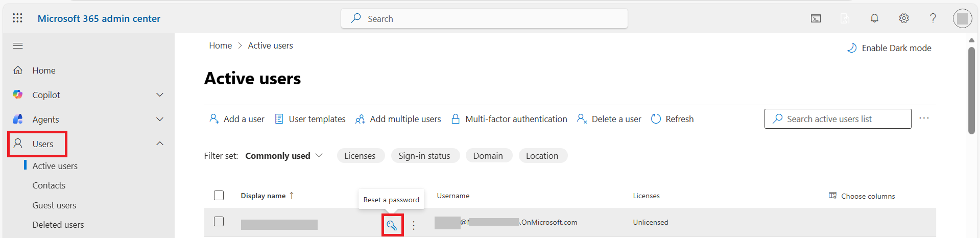Open the Cloud Shell terminal icon
This screenshot has width=980, height=238.
click(x=816, y=18)
